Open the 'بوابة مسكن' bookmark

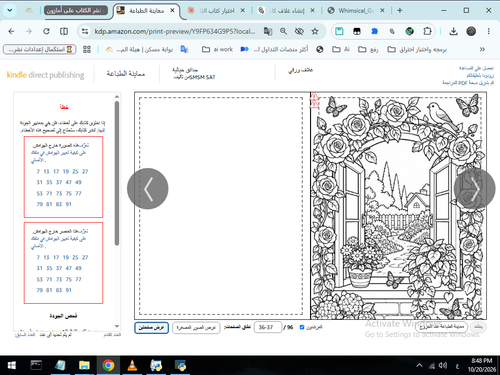tap(139, 49)
